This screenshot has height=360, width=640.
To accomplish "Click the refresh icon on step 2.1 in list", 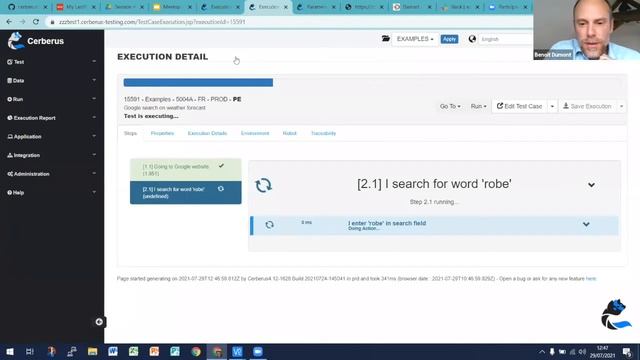I will 221,189.
